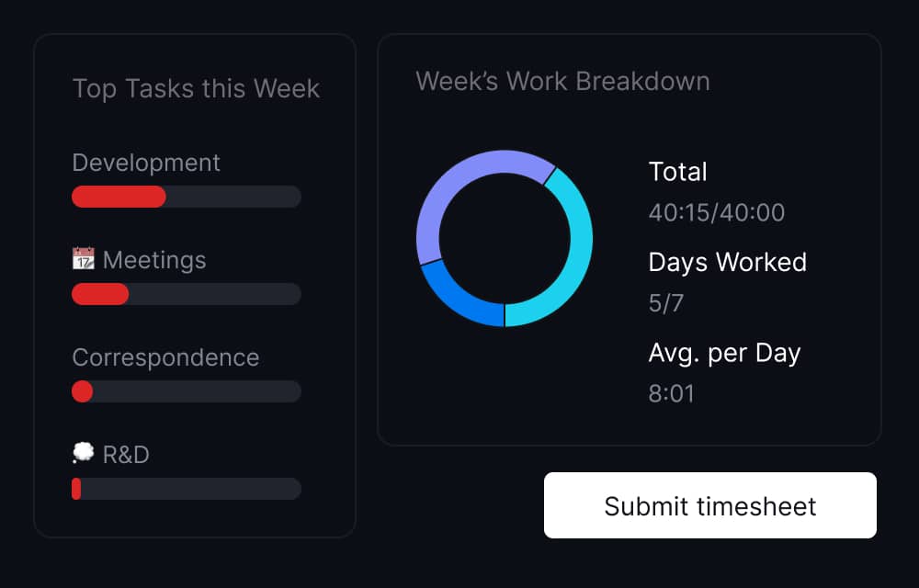Click the thought-cloud icon beside R&D
The height and width of the screenshot is (588, 919).
coord(84,453)
